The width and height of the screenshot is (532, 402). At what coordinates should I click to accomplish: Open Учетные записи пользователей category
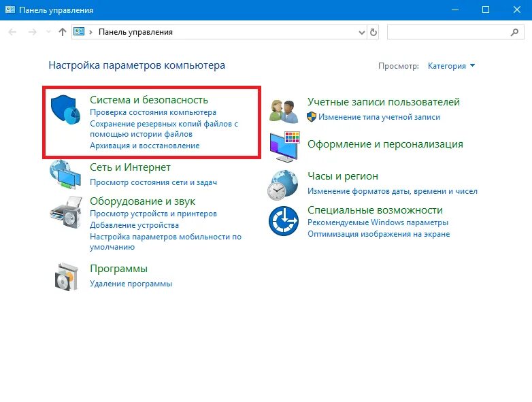point(384,102)
